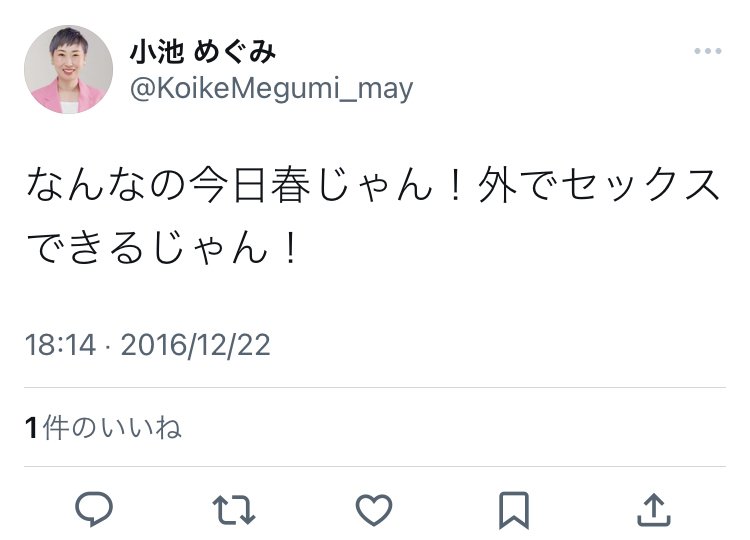Select the surname 小池 in the header

tap(156, 52)
